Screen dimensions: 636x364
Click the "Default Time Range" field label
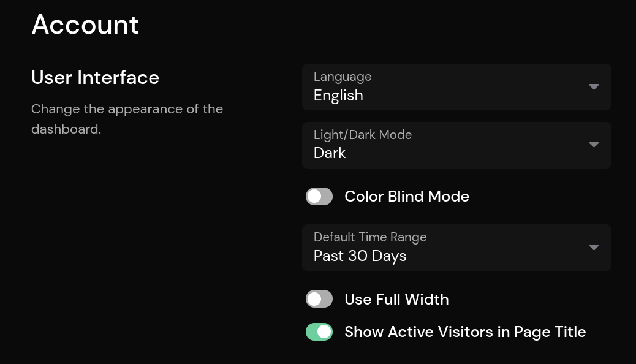(370, 237)
